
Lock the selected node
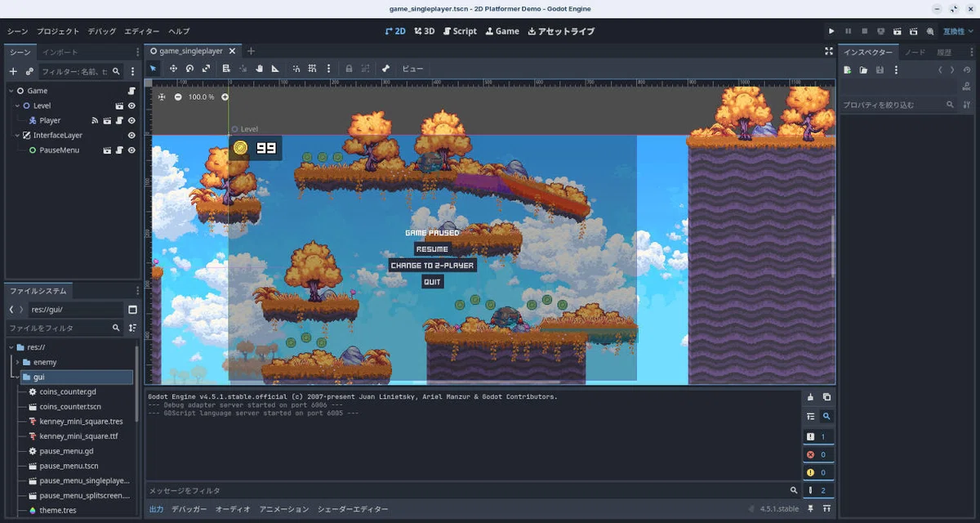point(349,69)
